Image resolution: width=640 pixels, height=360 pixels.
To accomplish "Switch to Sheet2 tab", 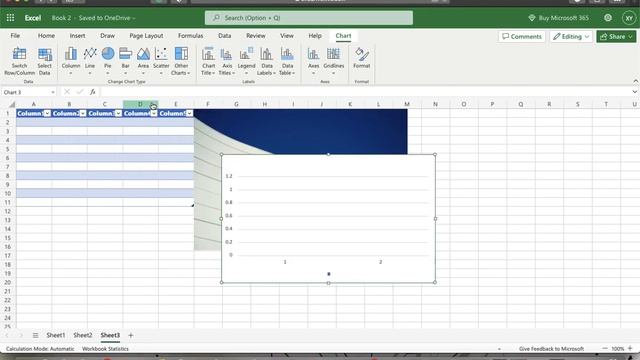I will tap(82, 335).
